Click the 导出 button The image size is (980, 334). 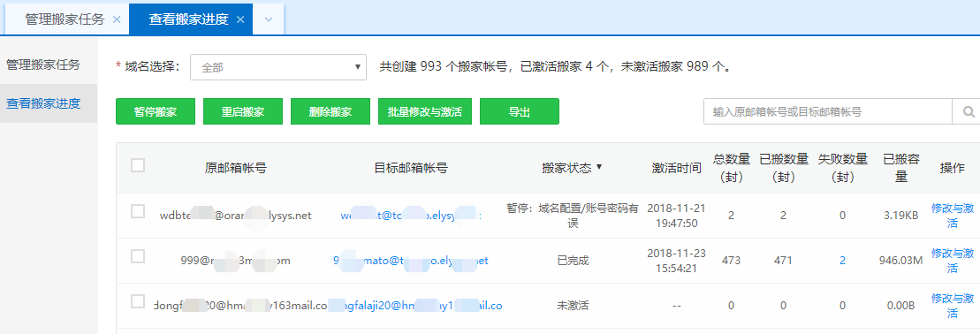point(520,112)
